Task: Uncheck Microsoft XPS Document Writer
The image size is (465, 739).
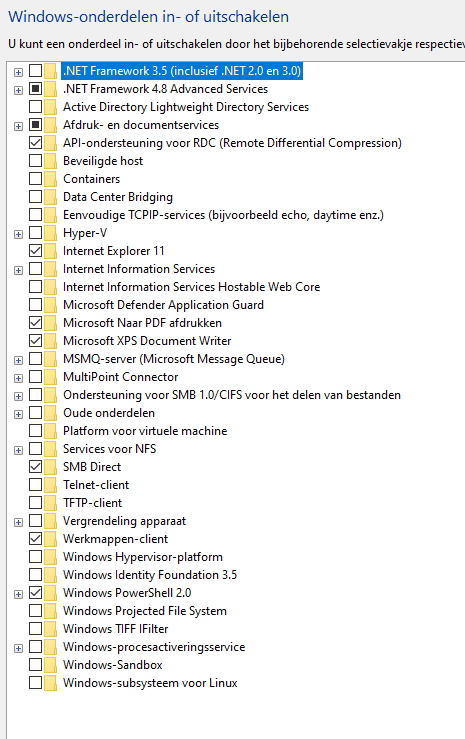Action: point(35,340)
